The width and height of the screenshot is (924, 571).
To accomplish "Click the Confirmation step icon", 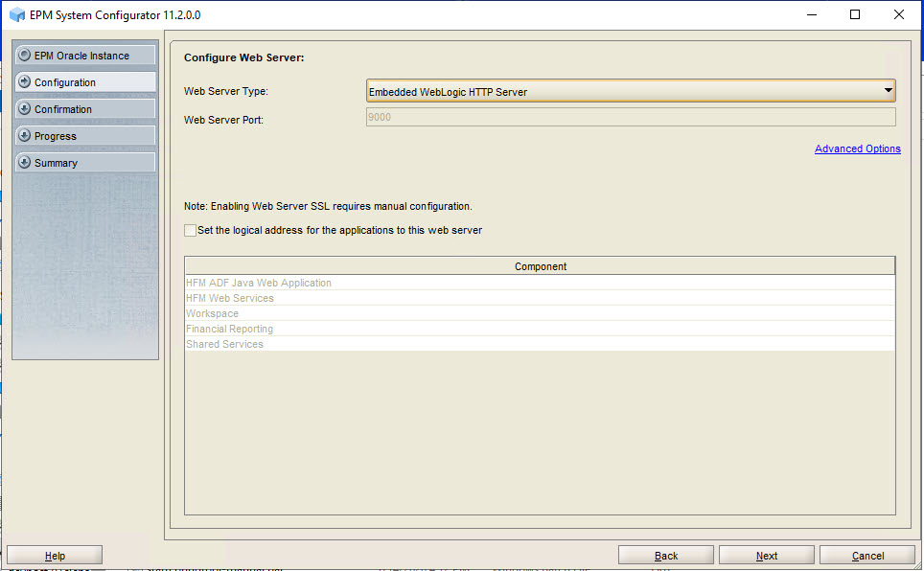I will 24,108.
